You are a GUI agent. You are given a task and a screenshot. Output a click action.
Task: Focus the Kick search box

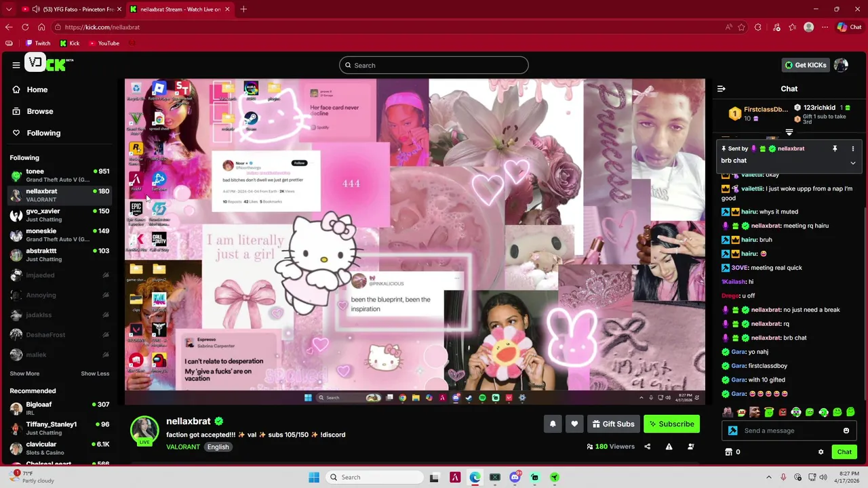(434, 65)
